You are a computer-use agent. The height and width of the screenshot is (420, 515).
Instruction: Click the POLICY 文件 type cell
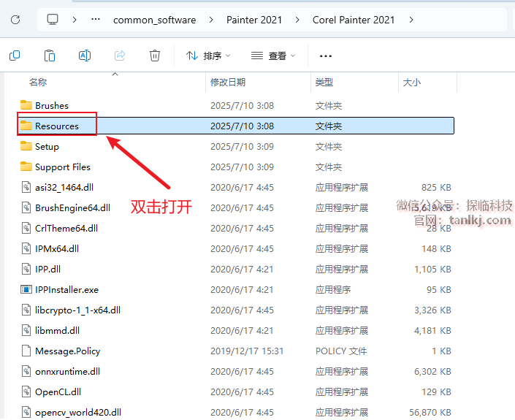[341, 351]
